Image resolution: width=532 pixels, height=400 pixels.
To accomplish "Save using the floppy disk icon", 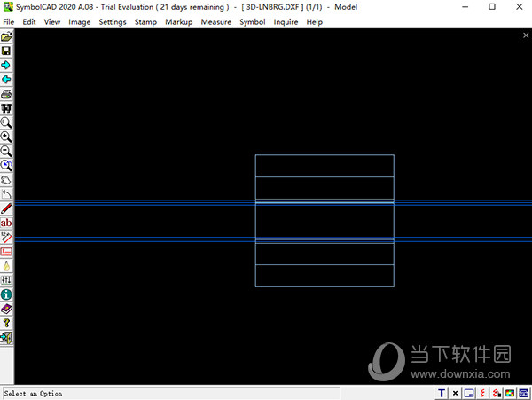I will [x=6, y=51].
